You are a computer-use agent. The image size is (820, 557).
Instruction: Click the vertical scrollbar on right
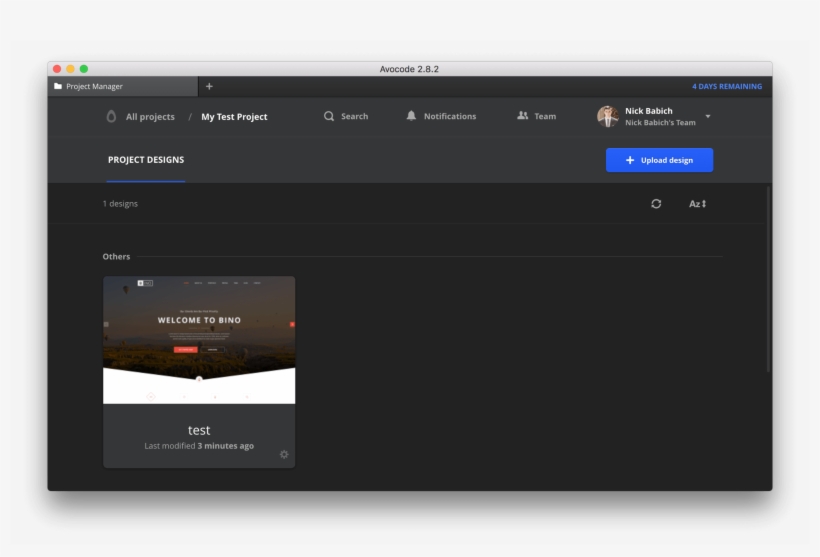(x=768, y=280)
